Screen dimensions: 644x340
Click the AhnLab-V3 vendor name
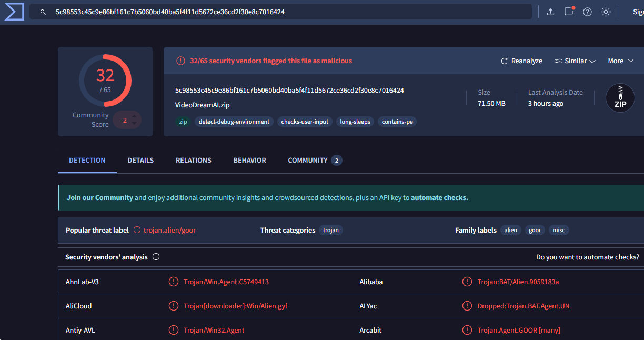click(82, 282)
